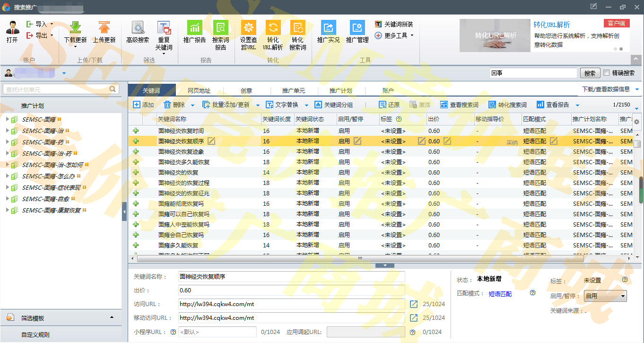Switch to the 推广单元 tab
This screenshot has width=644, height=343.
[x=294, y=91]
